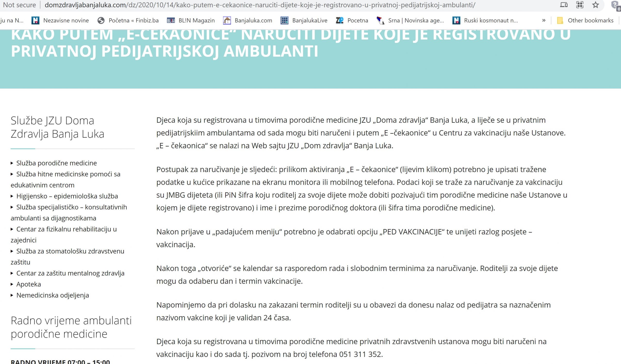621x364 pixels.
Task: Open the BL!N Magazin bookmark
Action: (191, 20)
